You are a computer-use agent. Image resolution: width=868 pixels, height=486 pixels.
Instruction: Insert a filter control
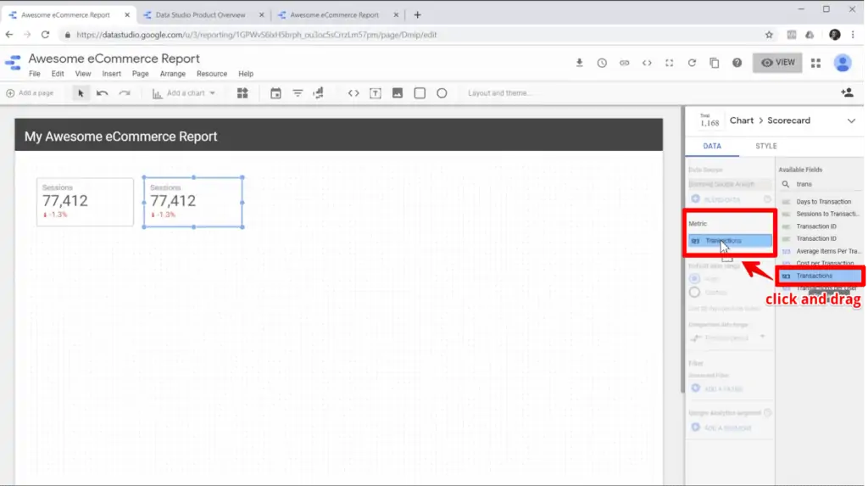(x=298, y=93)
